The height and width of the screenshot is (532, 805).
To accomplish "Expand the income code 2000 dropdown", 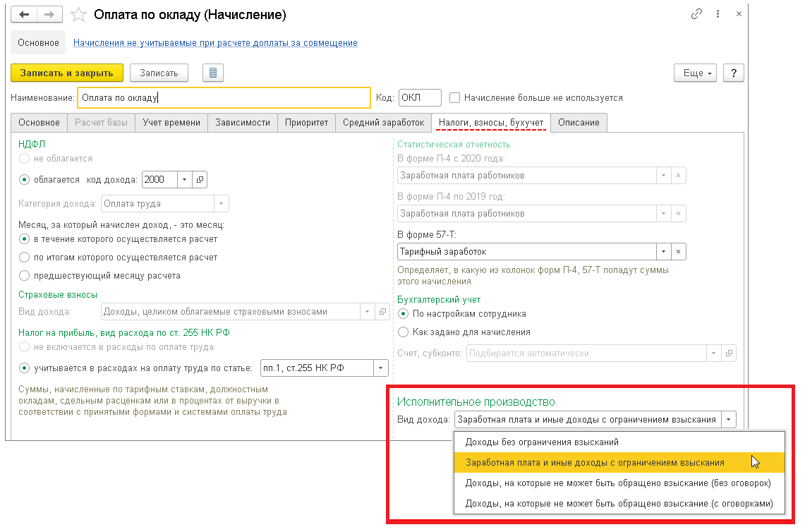I will 184,180.
